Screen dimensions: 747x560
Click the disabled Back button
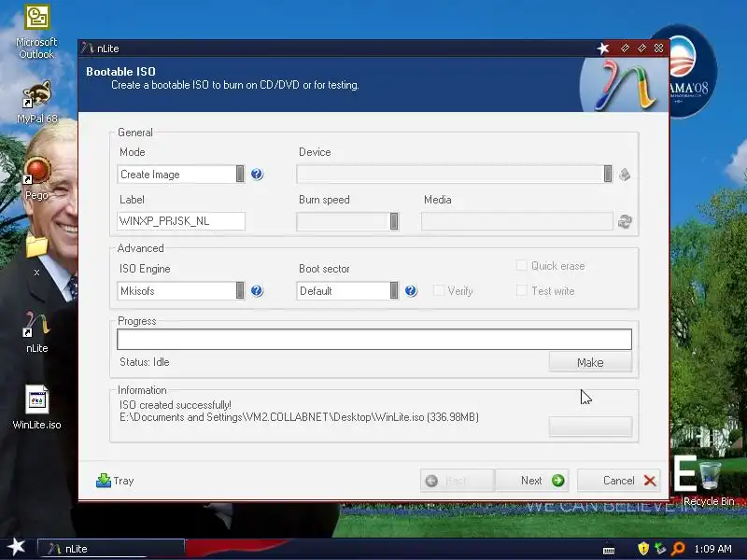[x=458, y=481]
